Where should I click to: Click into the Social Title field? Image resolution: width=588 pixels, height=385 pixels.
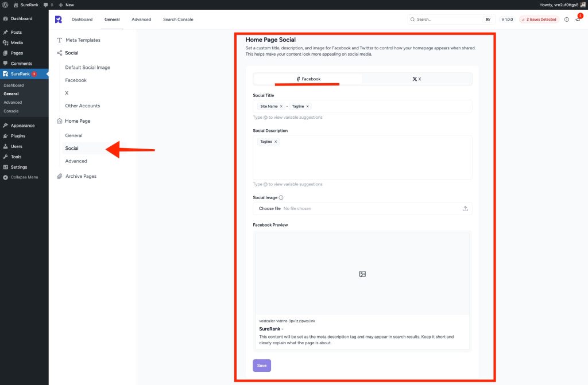point(362,107)
